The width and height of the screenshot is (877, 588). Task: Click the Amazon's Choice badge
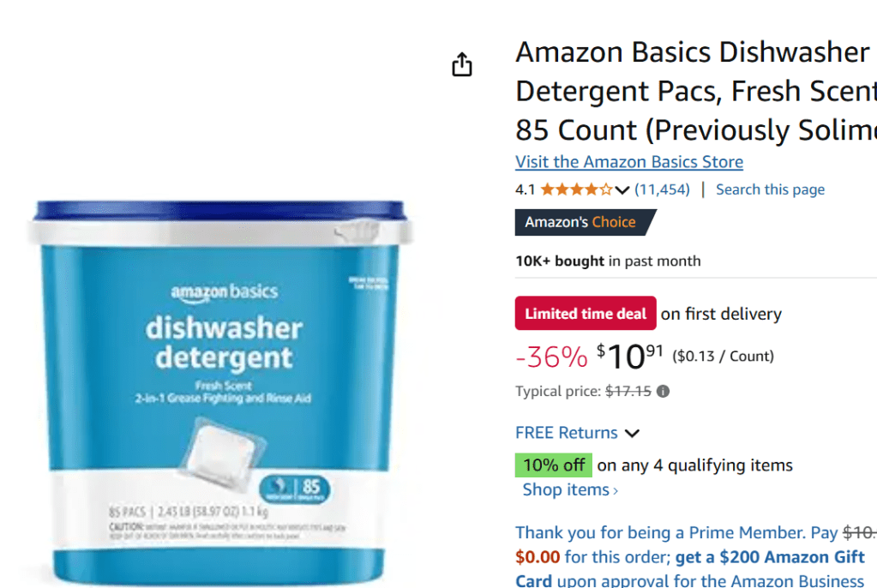pyautogui.click(x=585, y=222)
